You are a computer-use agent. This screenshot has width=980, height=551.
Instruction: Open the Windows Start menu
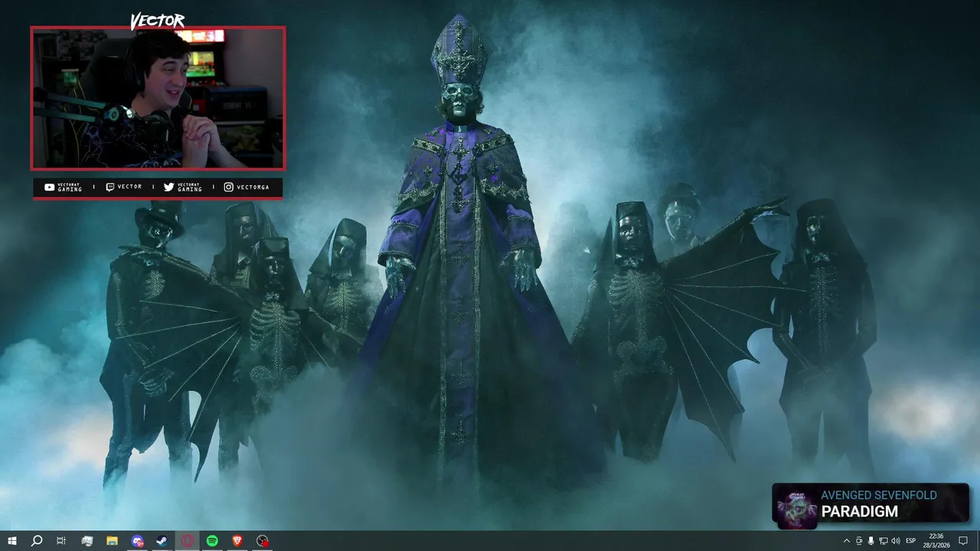(12, 541)
